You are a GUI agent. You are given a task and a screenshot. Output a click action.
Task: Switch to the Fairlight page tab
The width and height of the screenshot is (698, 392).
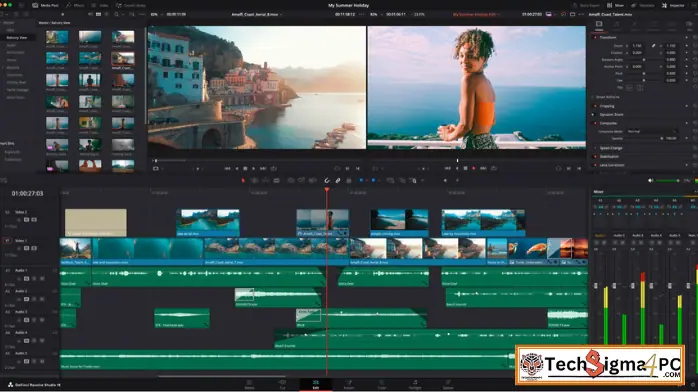point(415,384)
